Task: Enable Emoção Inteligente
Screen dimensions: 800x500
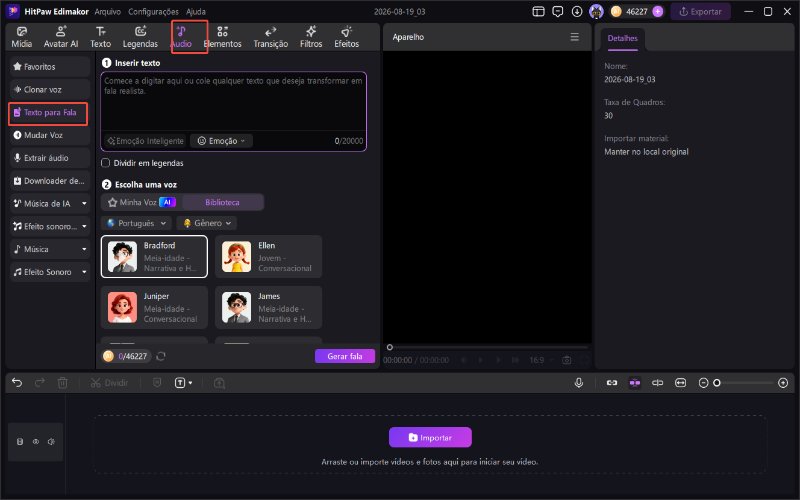Action: pos(145,141)
